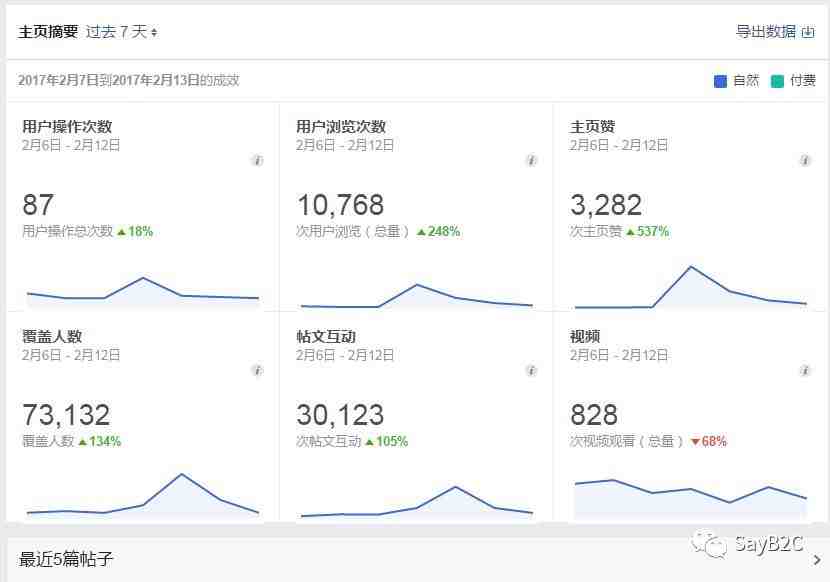830x582 pixels.
Task: Click the green 付费 legend swatch
Action: pyautogui.click(x=777, y=81)
